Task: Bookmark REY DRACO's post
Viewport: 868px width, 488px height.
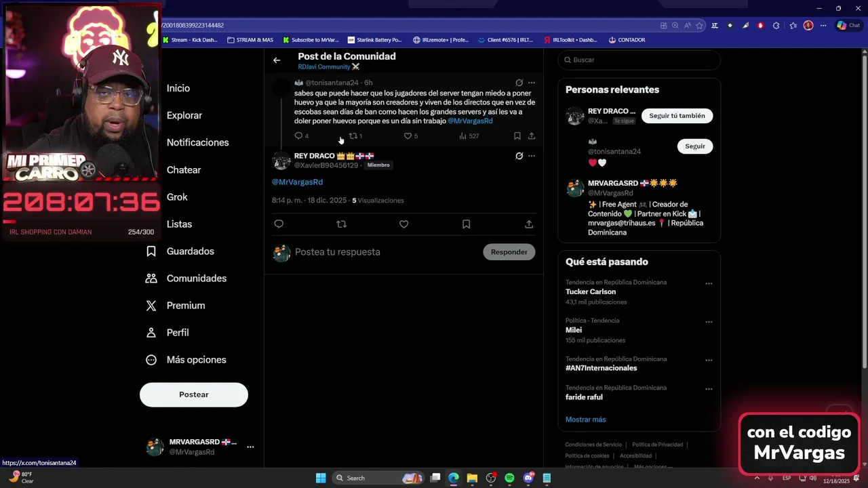Action: (x=466, y=224)
